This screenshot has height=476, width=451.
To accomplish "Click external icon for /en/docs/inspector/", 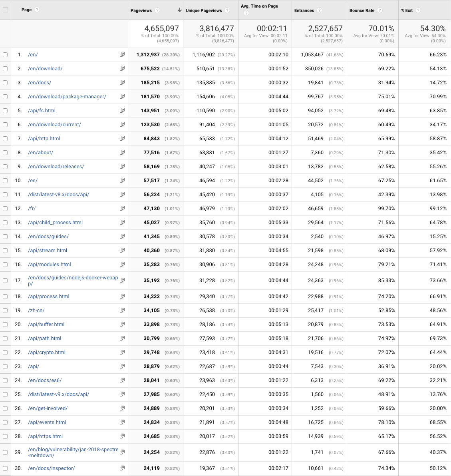I will coord(122,468).
